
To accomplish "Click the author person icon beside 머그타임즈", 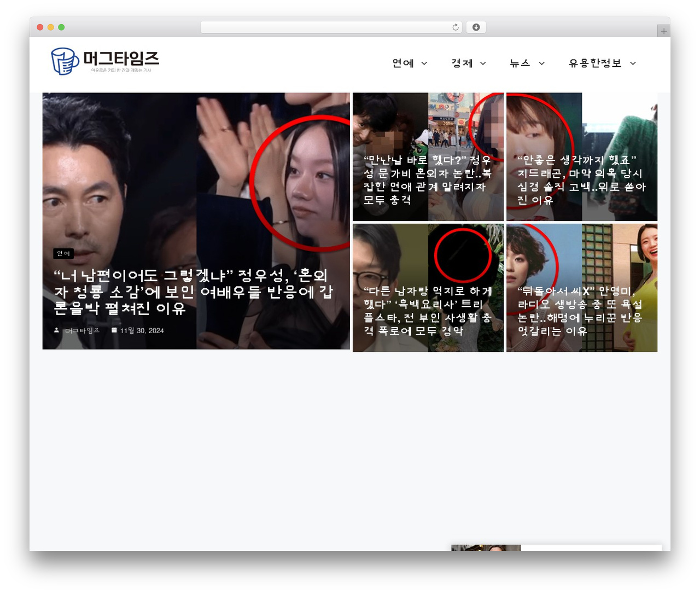I will [56, 330].
